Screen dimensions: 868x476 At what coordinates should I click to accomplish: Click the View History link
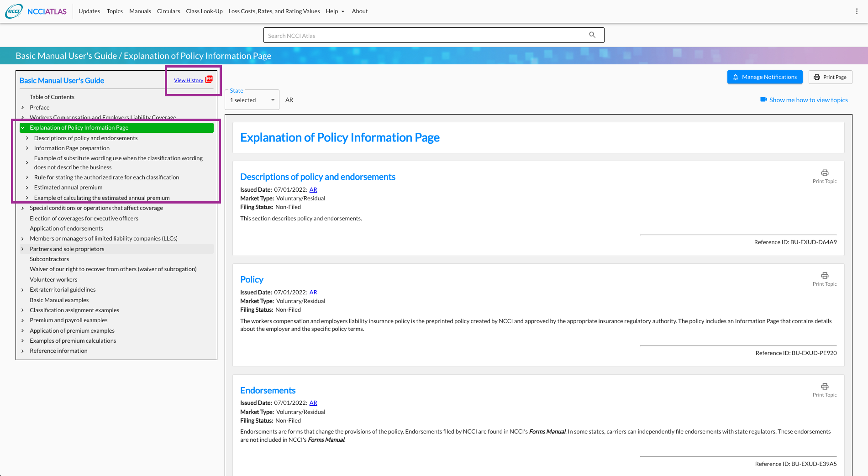tap(189, 80)
